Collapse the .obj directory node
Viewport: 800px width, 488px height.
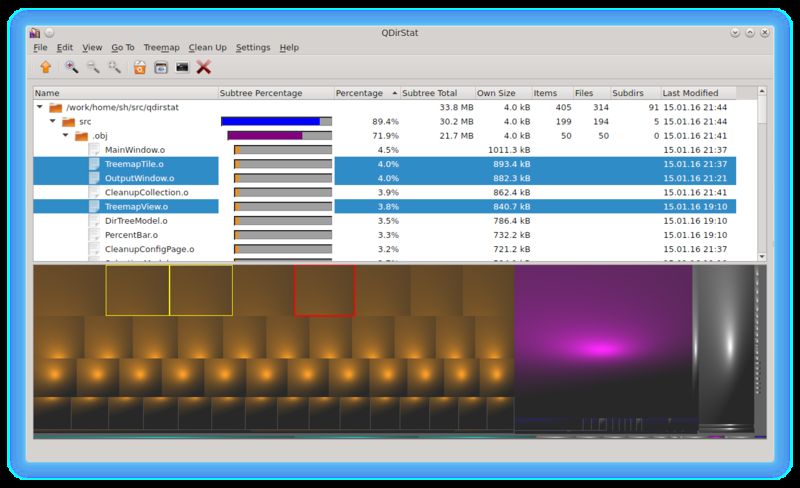65,135
